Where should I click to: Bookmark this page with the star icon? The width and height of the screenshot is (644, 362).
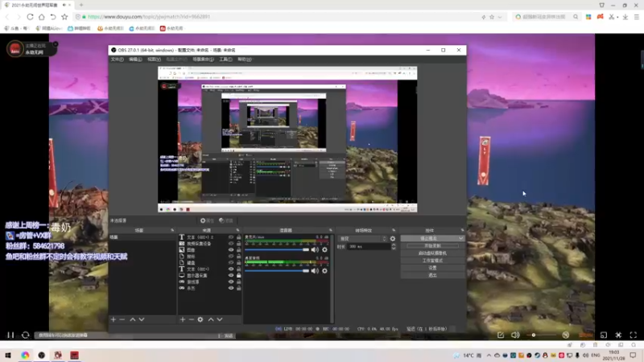point(64,17)
